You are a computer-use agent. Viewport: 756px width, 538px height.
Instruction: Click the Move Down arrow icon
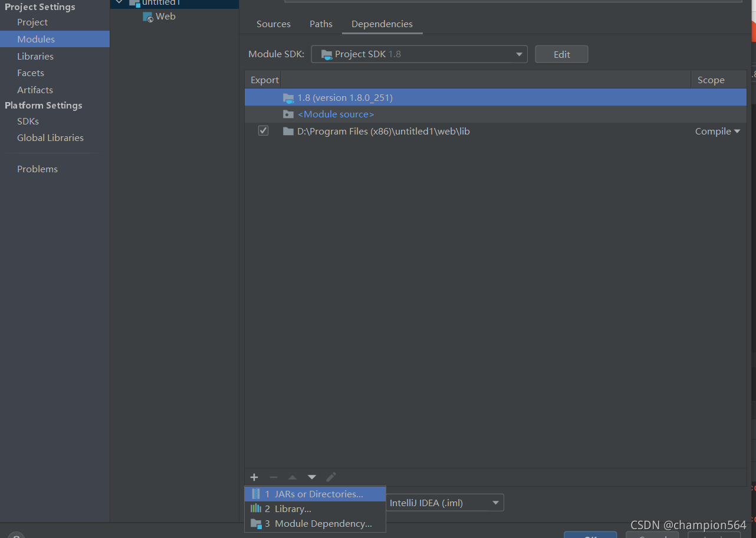pos(312,477)
